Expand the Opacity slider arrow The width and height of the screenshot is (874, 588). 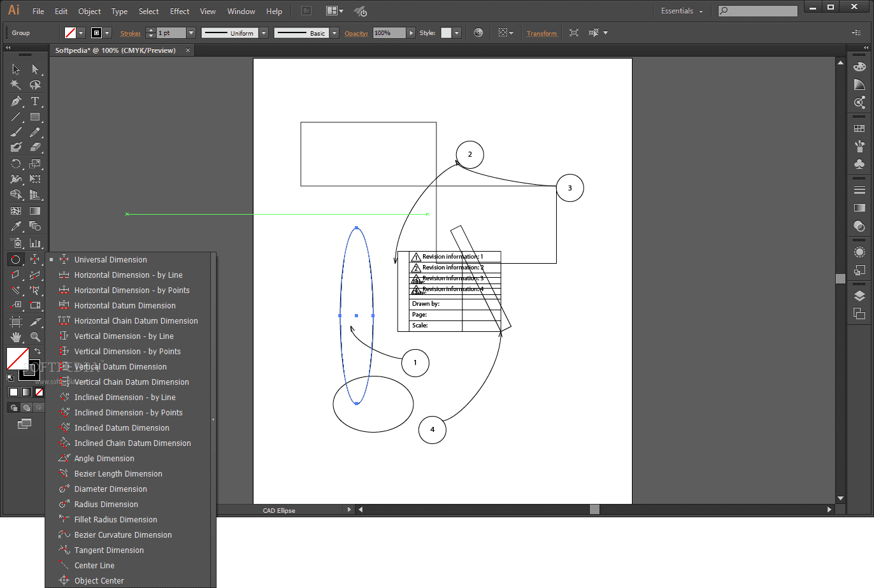(x=411, y=33)
